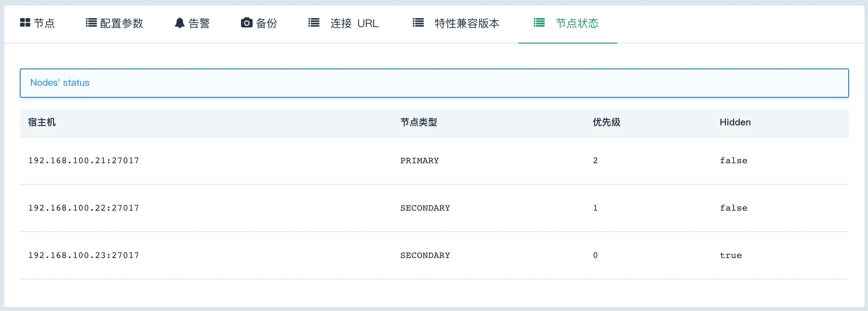Click the list icon beside 配置参数

[91, 23]
